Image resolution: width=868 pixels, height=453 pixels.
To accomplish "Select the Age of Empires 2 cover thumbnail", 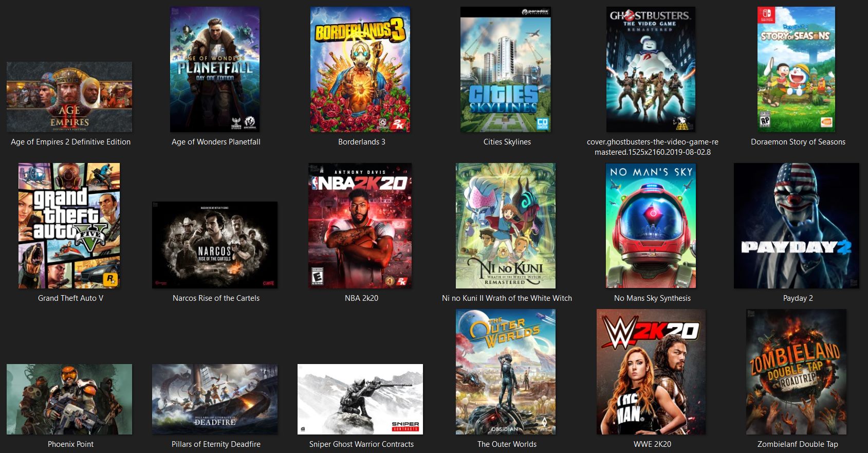I will 69,97.
